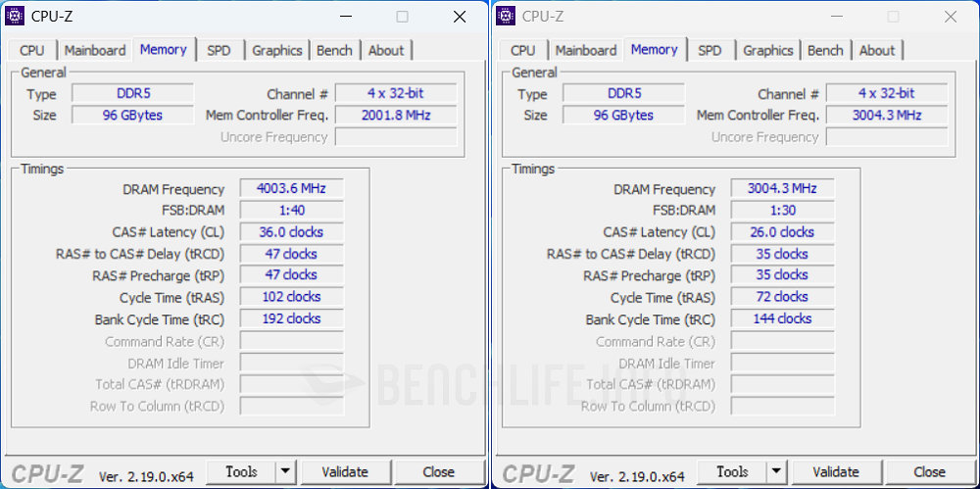This screenshot has height=489, width=980.
Task: Click the CPU-Z app icon in right window
Action: 505,17
